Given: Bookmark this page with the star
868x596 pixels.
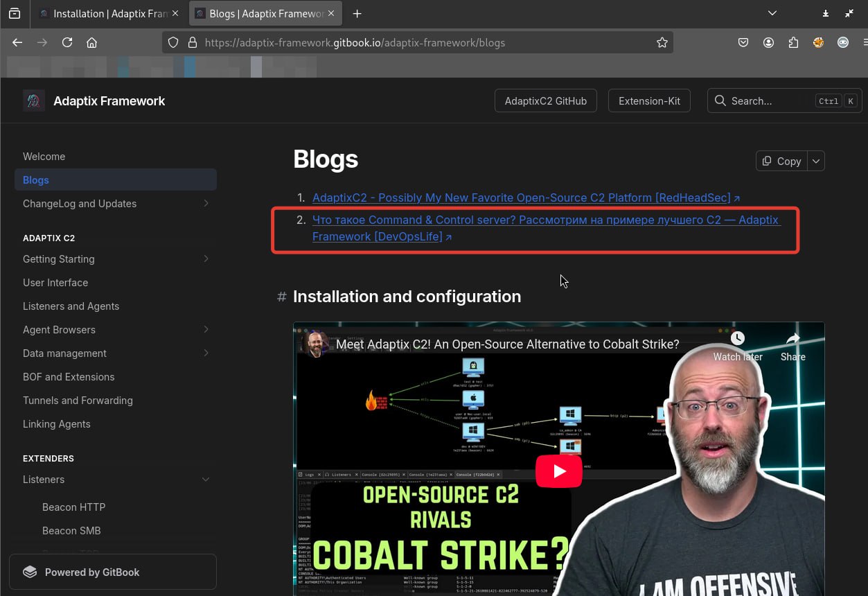Looking at the screenshot, I should pyautogui.click(x=662, y=42).
